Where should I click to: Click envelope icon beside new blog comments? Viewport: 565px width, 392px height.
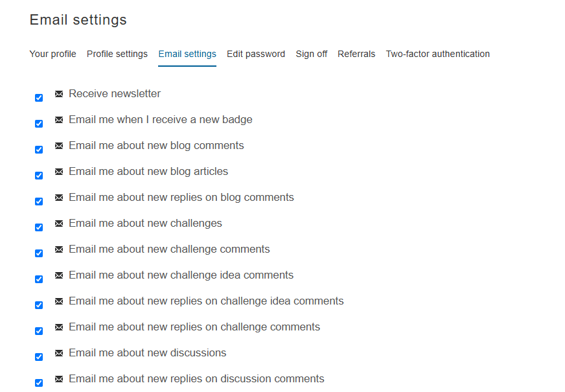point(59,146)
